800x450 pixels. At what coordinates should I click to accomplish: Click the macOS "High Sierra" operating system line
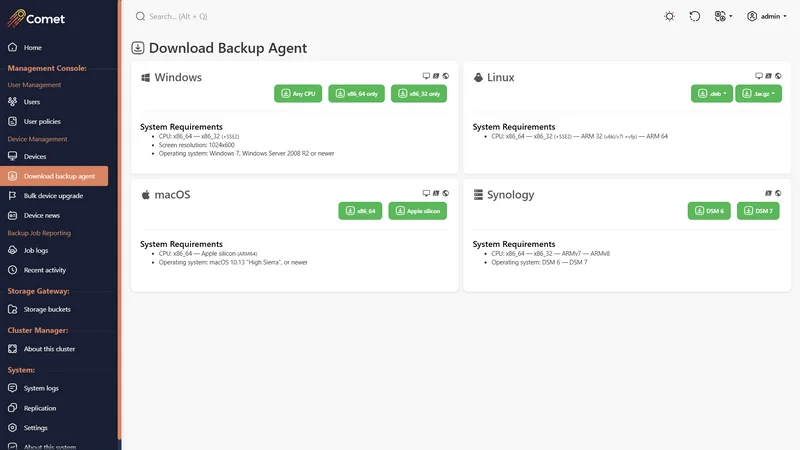(x=233, y=262)
